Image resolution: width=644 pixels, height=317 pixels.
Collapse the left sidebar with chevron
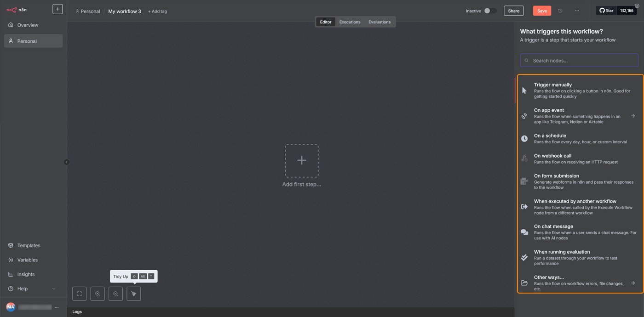coord(66,162)
